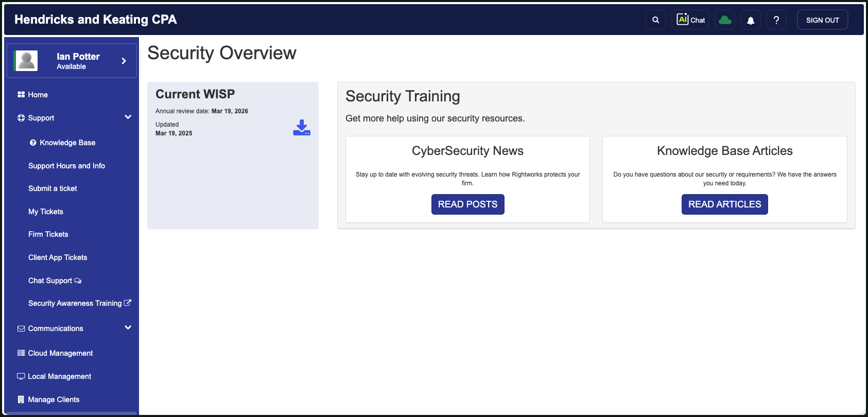
Task: Click the Security Training heading
Action: click(403, 96)
